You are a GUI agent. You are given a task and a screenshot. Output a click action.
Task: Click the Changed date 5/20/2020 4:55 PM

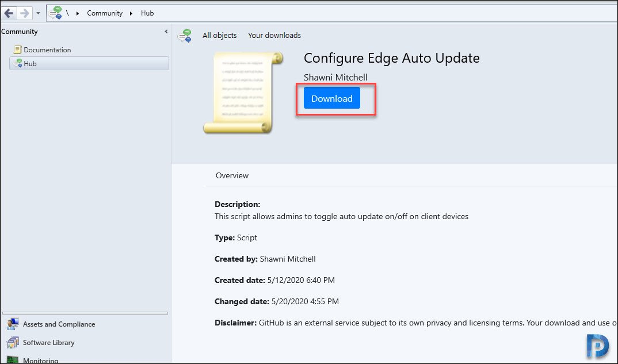[277, 301]
